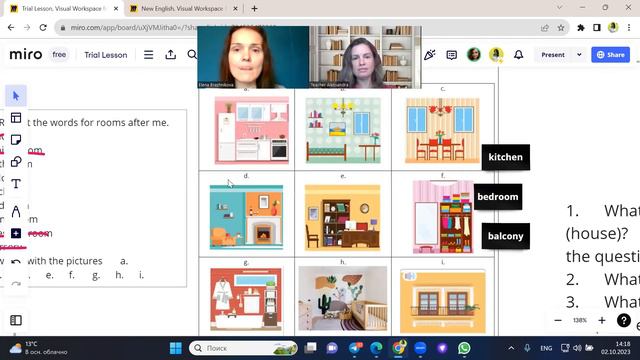
Task: Click the blue Share button
Action: click(x=611, y=55)
